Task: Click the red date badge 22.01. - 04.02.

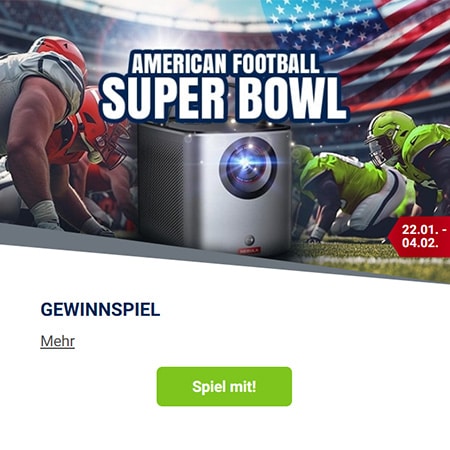Action: pos(420,236)
